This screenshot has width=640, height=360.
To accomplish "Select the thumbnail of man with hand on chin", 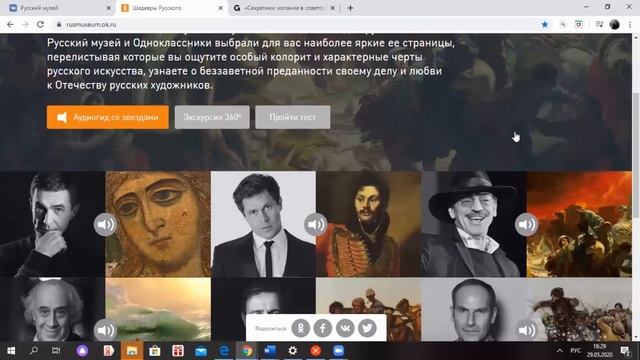I will 52,224.
